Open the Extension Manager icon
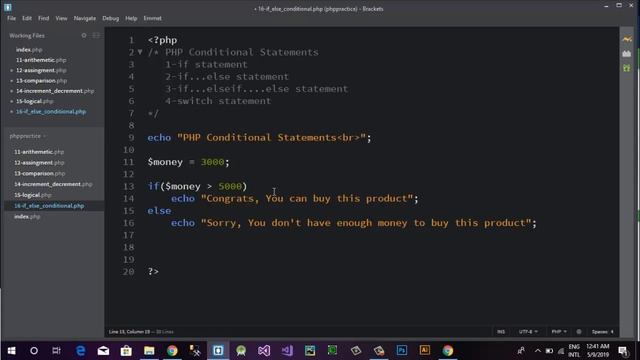 [x=627, y=54]
